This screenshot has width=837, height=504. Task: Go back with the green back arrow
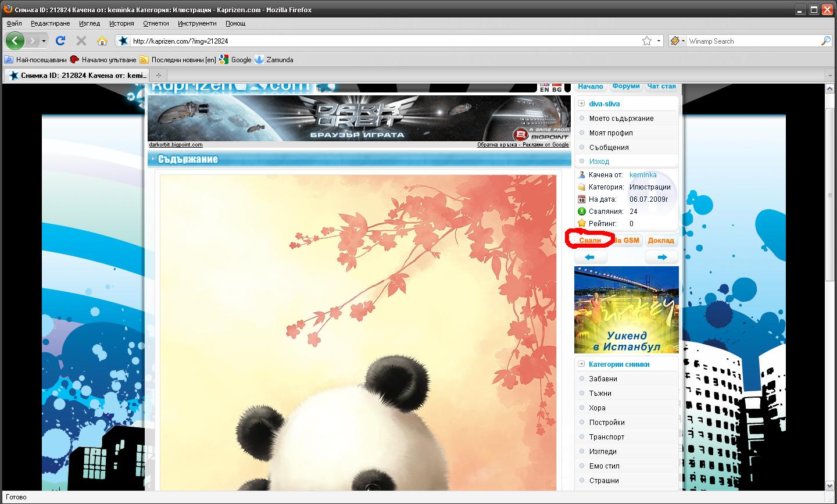click(15, 41)
